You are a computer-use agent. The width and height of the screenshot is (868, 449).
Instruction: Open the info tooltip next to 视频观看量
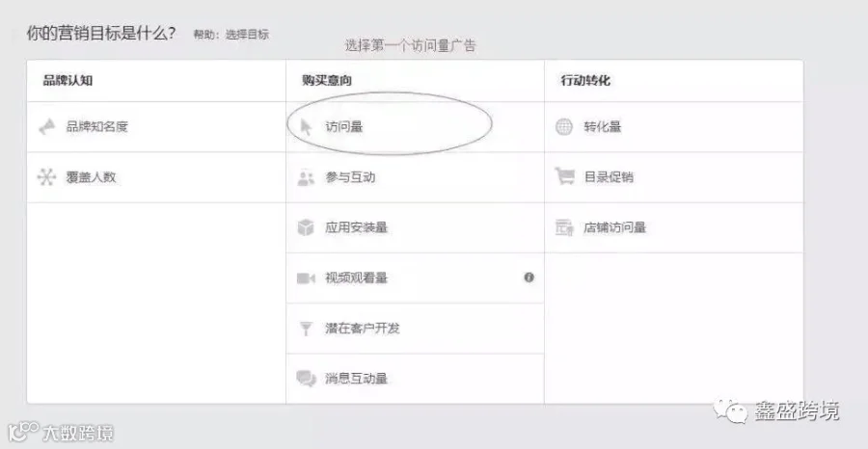pyautogui.click(x=529, y=277)
